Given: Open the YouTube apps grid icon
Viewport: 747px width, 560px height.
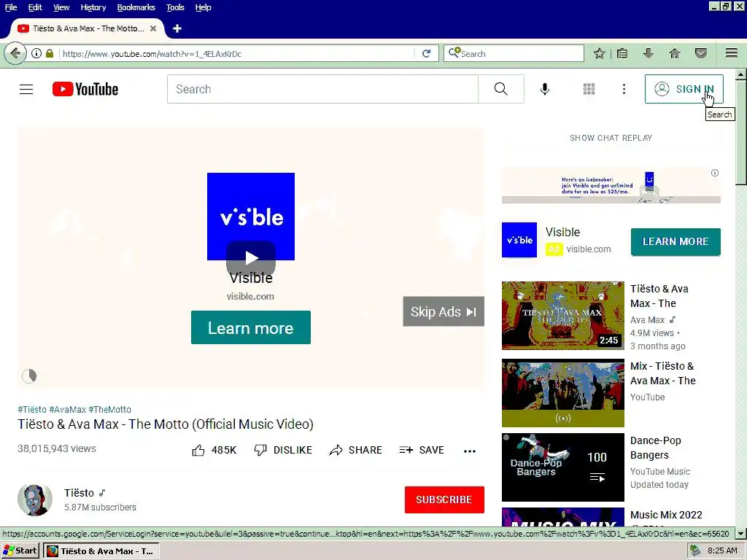Looking at the screenshot, I should pos(589,89).
